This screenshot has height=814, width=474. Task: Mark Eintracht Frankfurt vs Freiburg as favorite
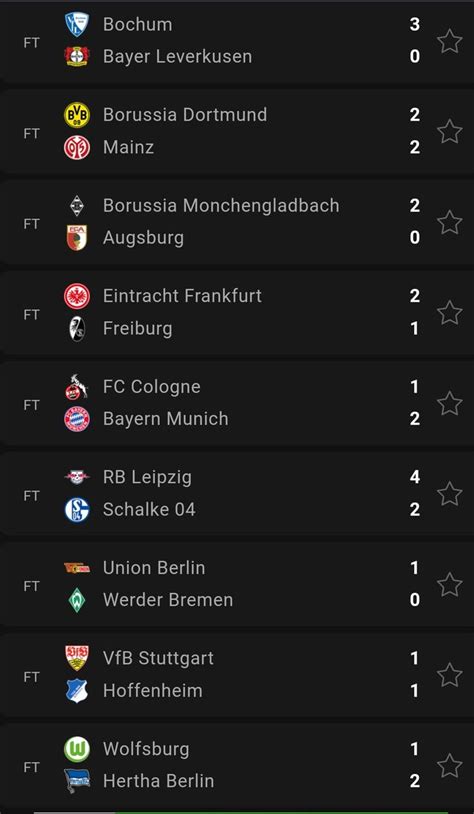tap(450, 313)
